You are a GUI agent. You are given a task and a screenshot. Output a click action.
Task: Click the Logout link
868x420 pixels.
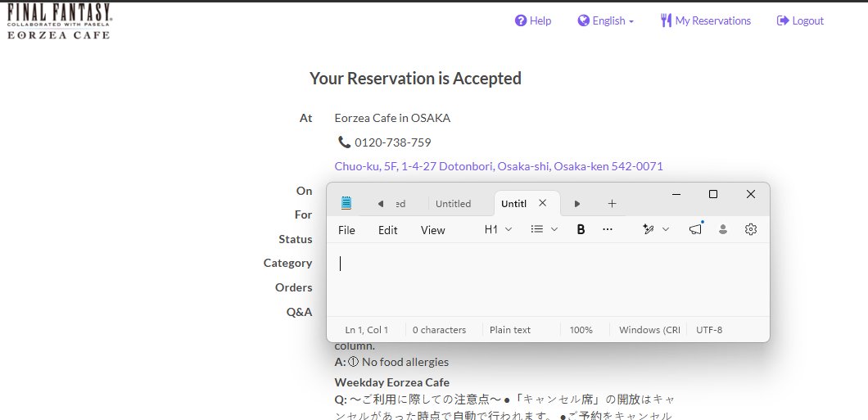click(801, 20)
